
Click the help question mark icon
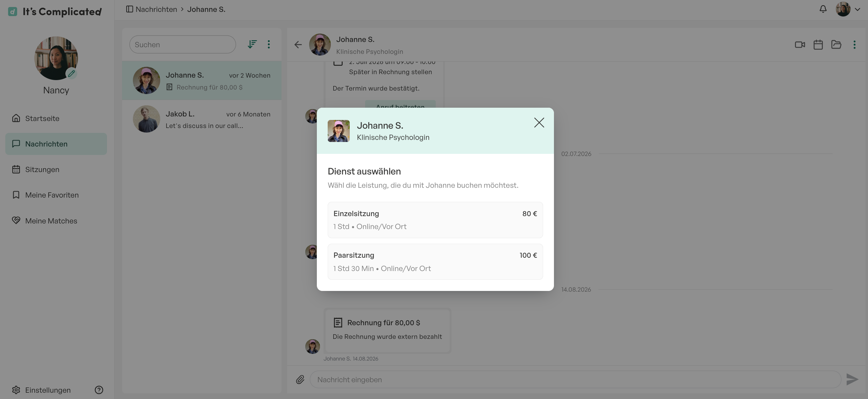(x=99, y=390)
